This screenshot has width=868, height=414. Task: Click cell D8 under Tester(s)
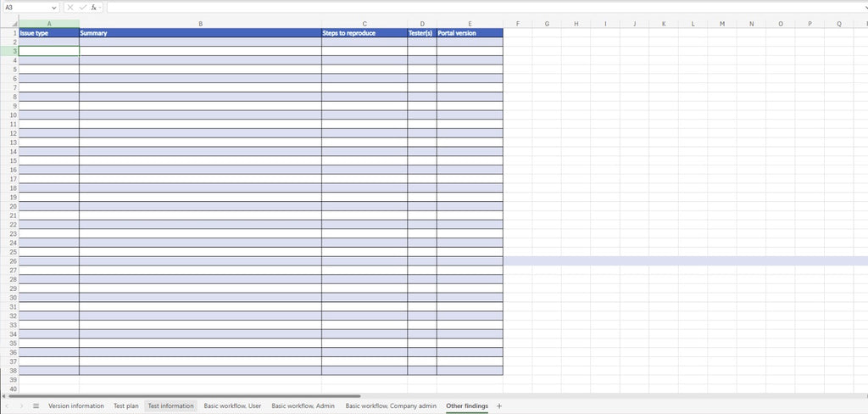click(x=422, y=97)
